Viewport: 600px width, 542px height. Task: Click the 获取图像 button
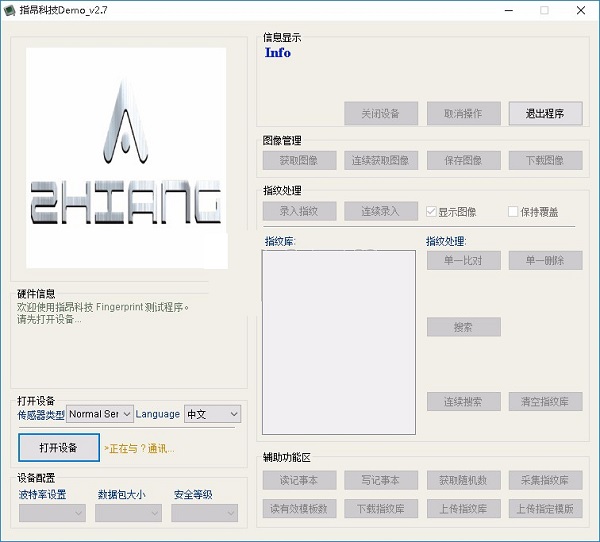coord(299,160)
